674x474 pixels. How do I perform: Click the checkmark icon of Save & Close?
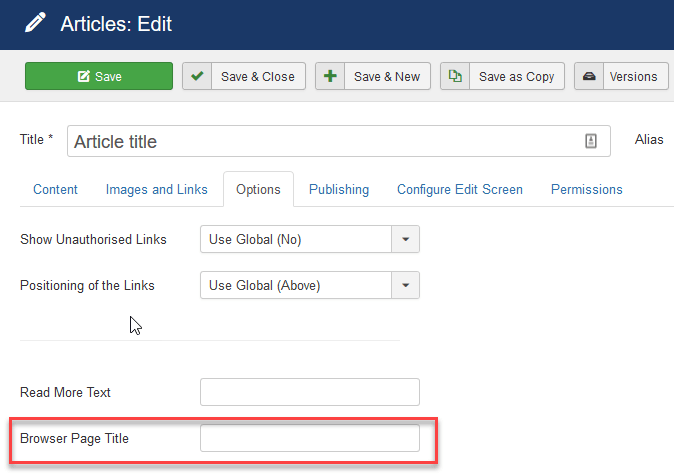pos(197,76)
